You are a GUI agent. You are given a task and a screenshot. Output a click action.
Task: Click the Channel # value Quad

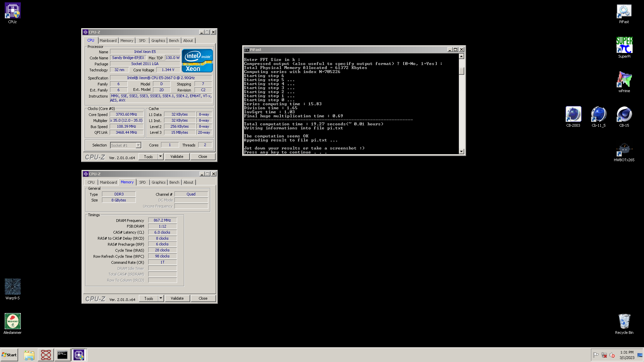(191, 194)
